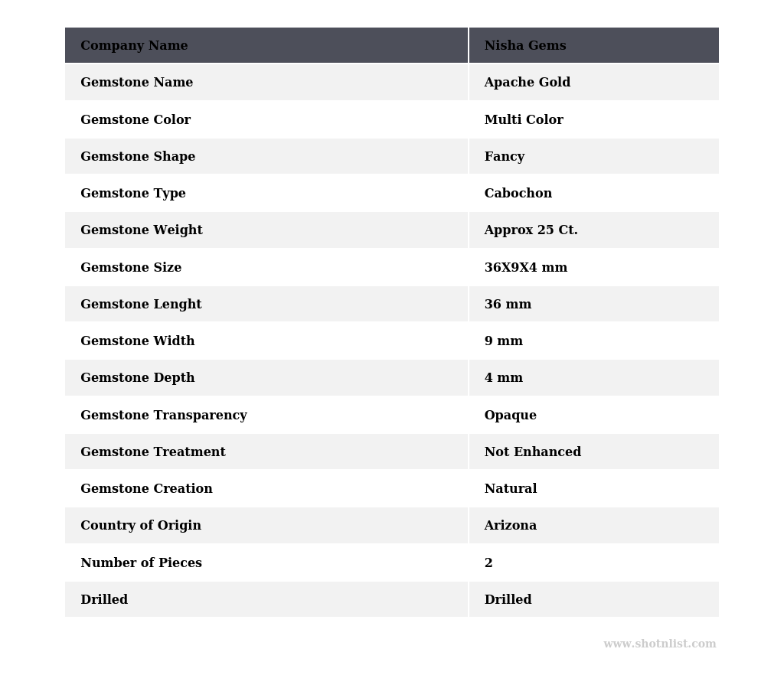
Task: Click the Number of Pieces label
Action: (141, 563)
